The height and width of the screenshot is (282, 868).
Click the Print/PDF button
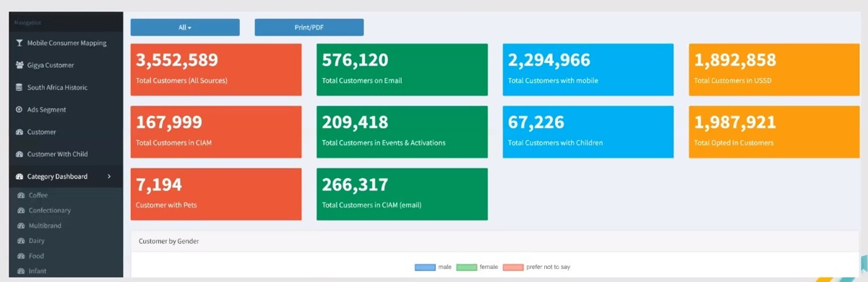coord(309,27)
